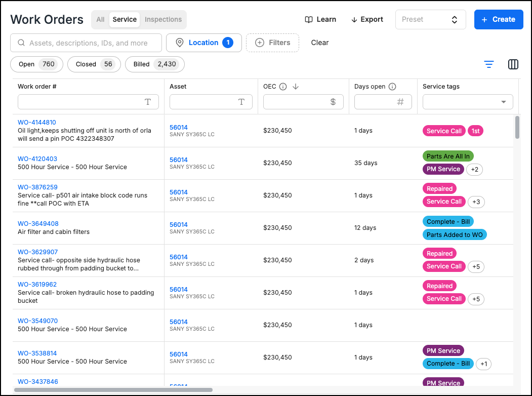Click the Service tags column header
This screenshot has height=396, width=532.
tap(441, 87)
